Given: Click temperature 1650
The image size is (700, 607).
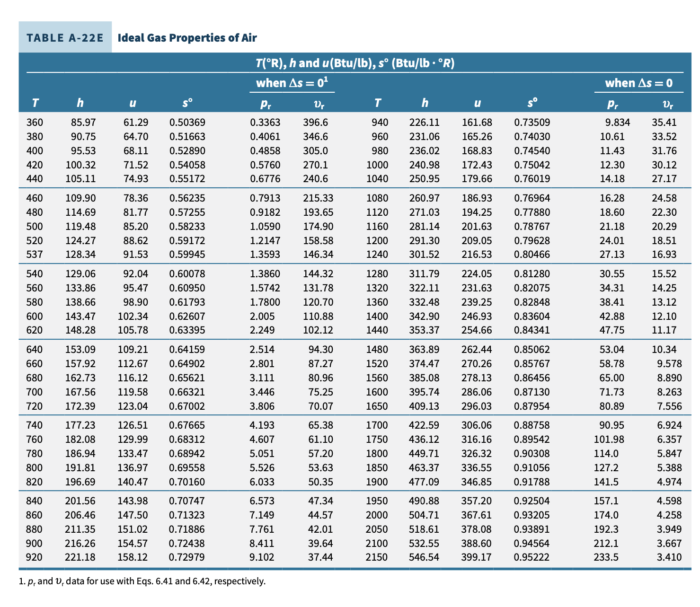Looking at the screenshot, I should (x=377, y=406).
